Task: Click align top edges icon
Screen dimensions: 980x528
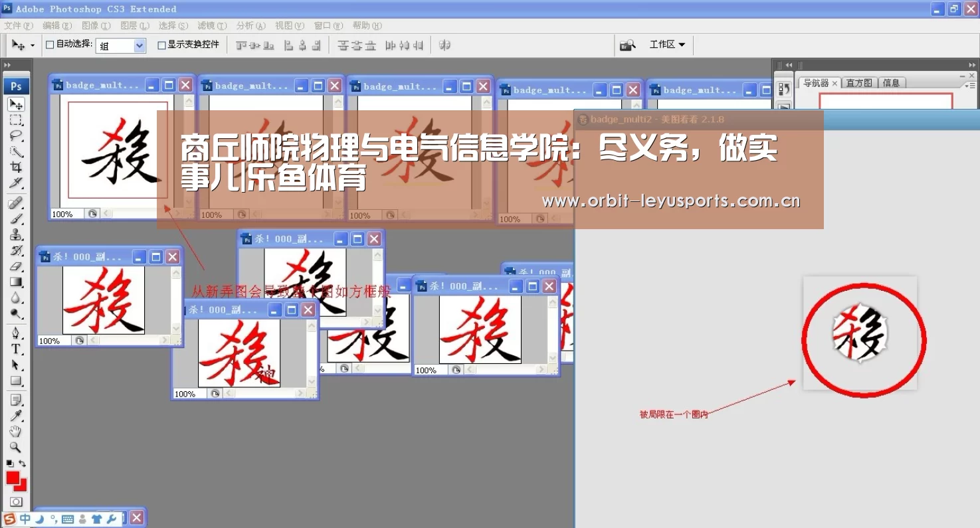Action: click(x=242, y=45)
